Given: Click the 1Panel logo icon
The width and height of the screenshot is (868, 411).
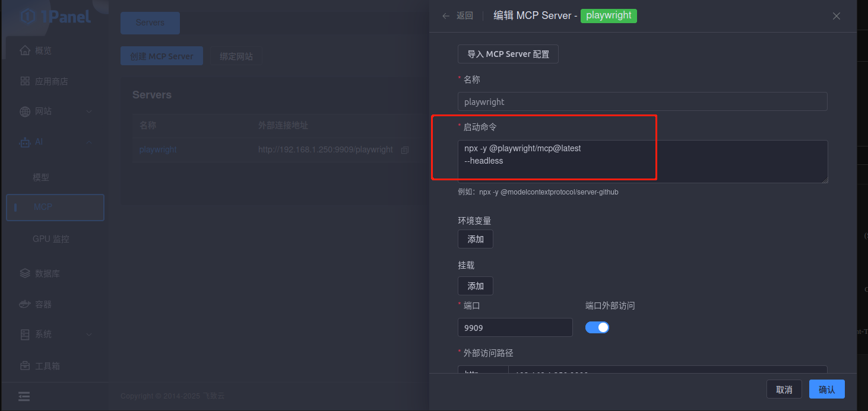Looking at the screenshot, I should (x=28, y=17).
